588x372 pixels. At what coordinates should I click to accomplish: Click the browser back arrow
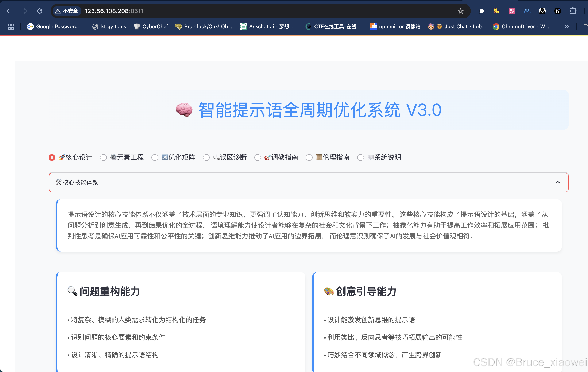(x=9, y=11)
